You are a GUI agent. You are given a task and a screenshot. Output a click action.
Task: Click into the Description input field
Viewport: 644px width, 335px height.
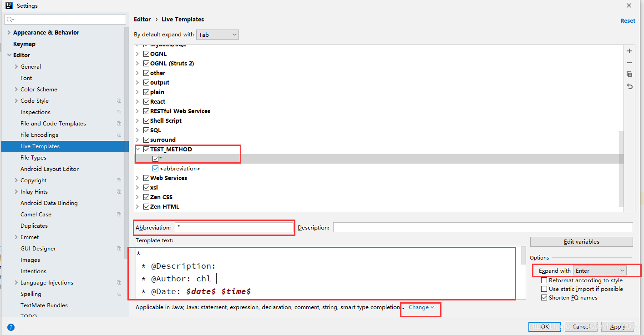point(483,227)
